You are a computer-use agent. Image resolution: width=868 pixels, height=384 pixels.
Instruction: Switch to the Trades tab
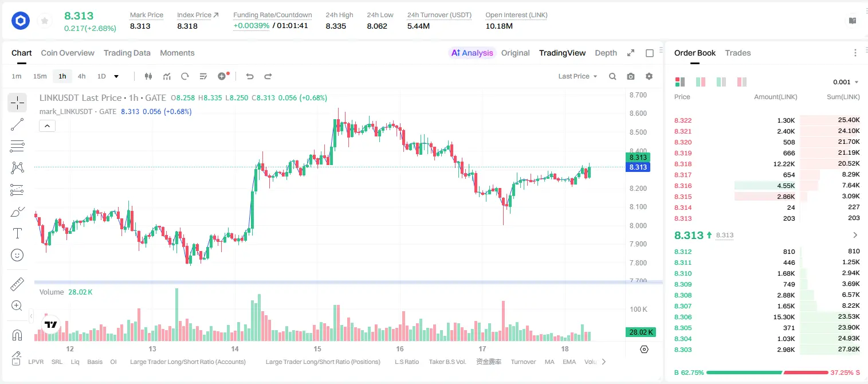coord(738,53)
